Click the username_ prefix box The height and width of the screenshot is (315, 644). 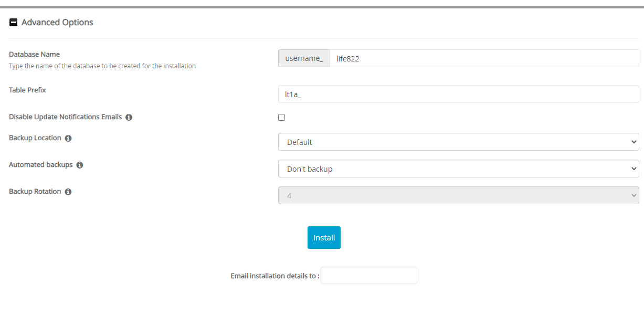click(x=304, y=58)
